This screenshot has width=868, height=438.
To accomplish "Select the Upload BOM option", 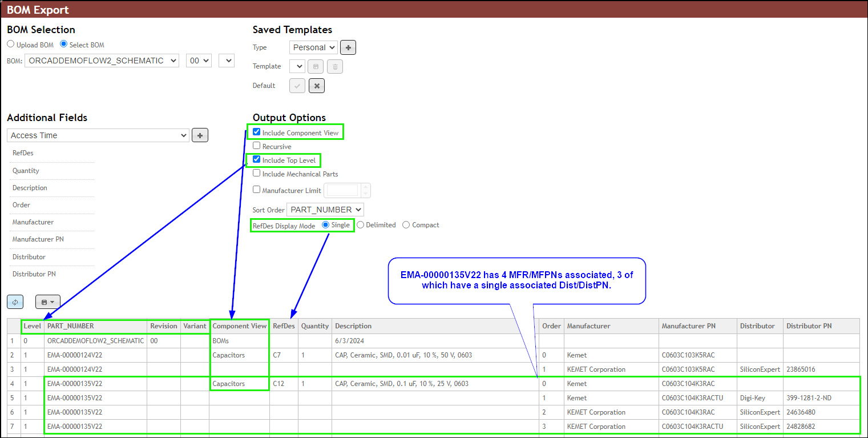I will coord(10,43).
